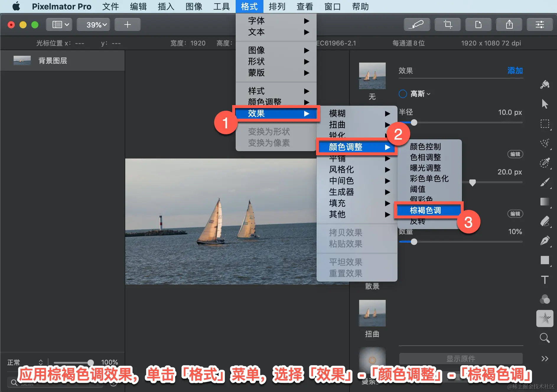Show more tools with double chevron
Screen dimensions: 557x392
point(545,358)
